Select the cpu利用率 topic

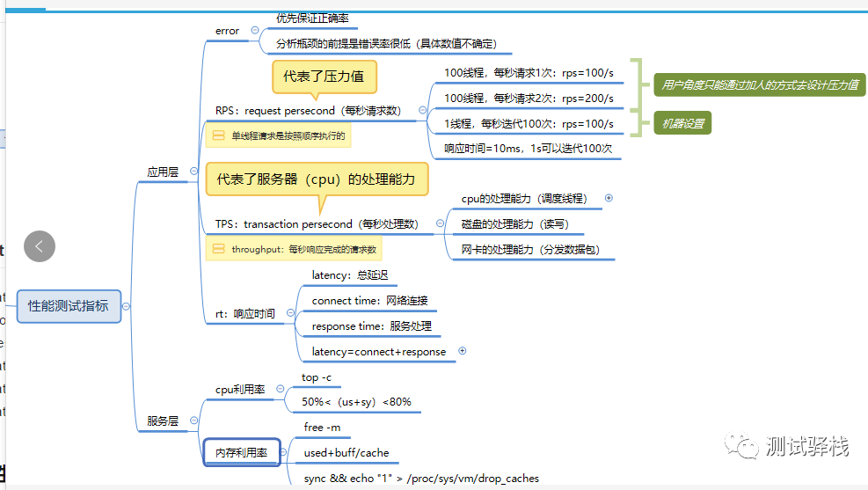(x=240, y=390)
